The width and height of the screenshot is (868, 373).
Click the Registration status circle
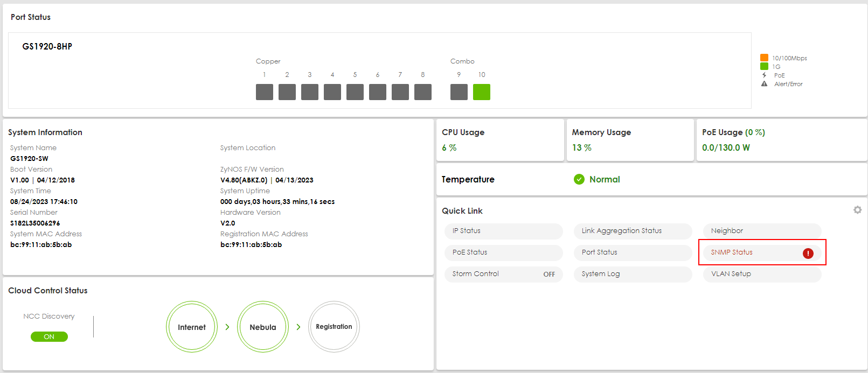(x=334, y=327)
